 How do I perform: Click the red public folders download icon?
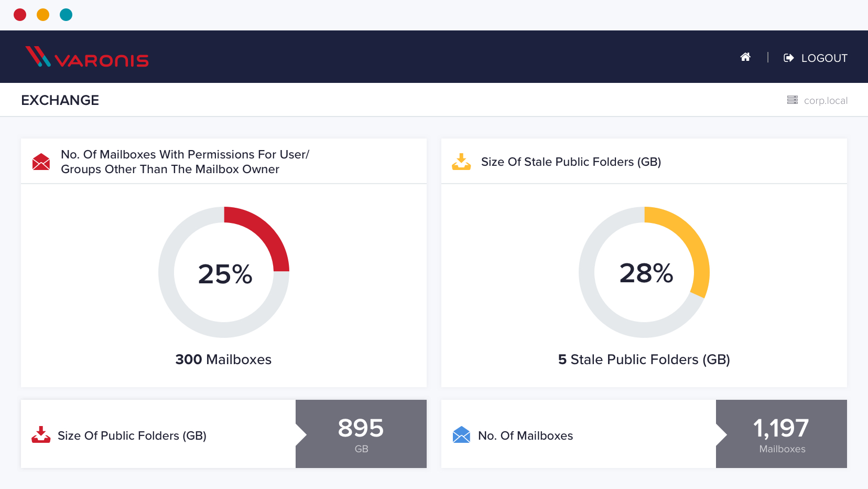pos(41,434)
